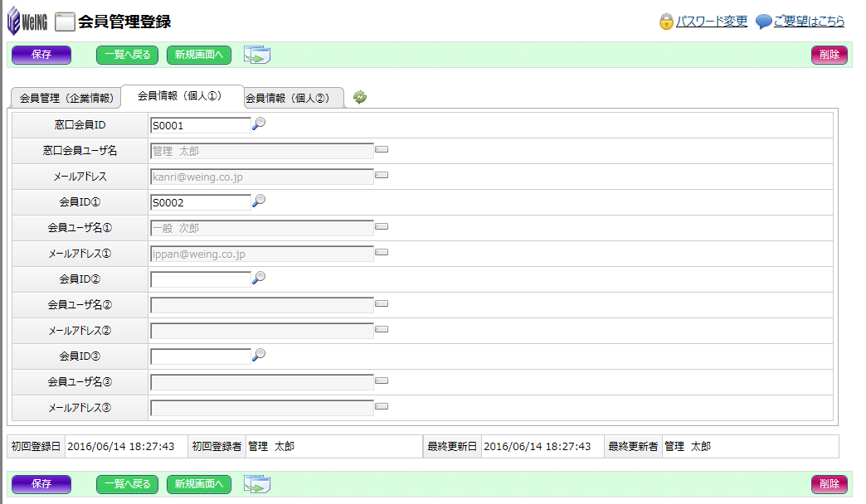The height and width of the screenshot is (504, 866).
Task: Click the green refresh icon beside the tabs
Action: pos(360,97)
